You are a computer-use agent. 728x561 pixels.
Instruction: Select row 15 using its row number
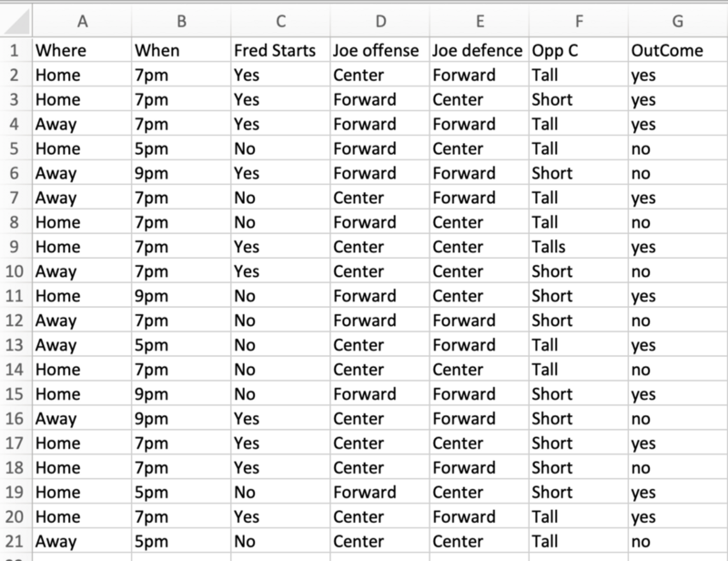coord(15,394)
